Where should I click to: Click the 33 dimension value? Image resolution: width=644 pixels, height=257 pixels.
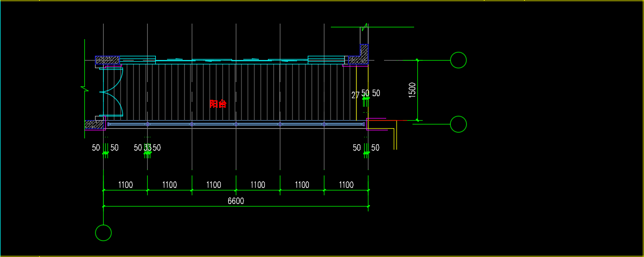148,148
